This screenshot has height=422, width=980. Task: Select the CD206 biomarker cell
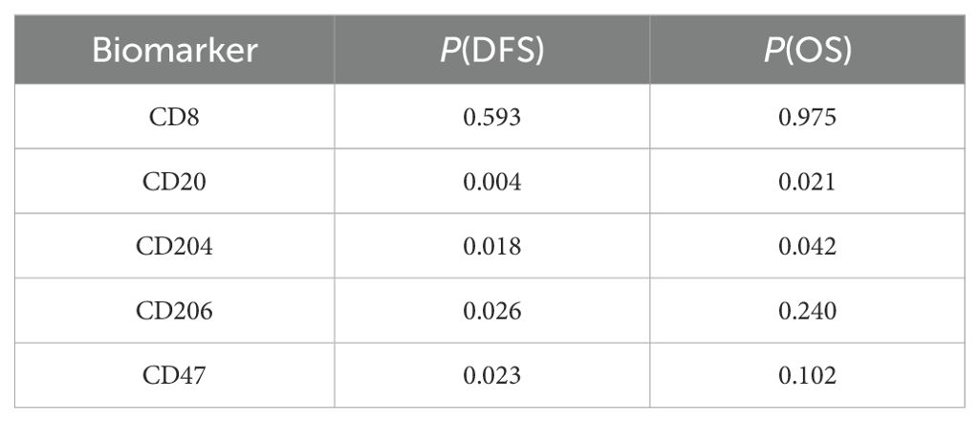[175, 311]
